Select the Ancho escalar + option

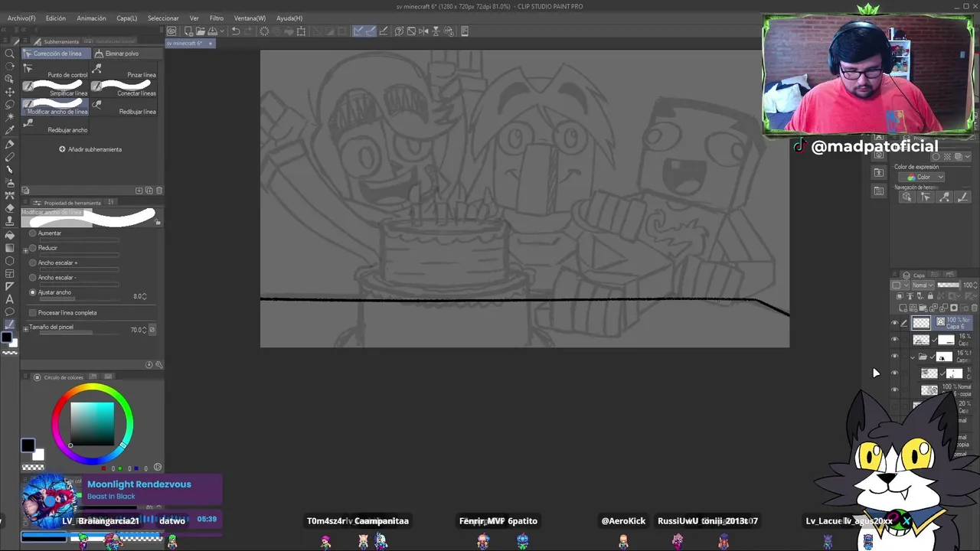point(32,262)
